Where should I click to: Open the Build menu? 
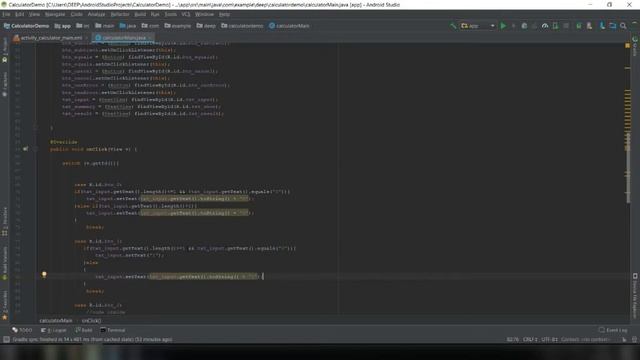pos(140,14)
